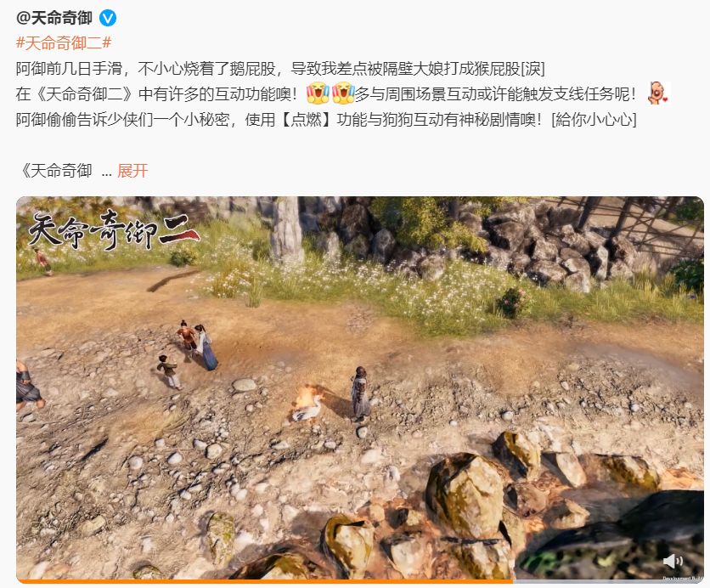Click the woman in blue dress in the video
710x588 pixels.
206,348
